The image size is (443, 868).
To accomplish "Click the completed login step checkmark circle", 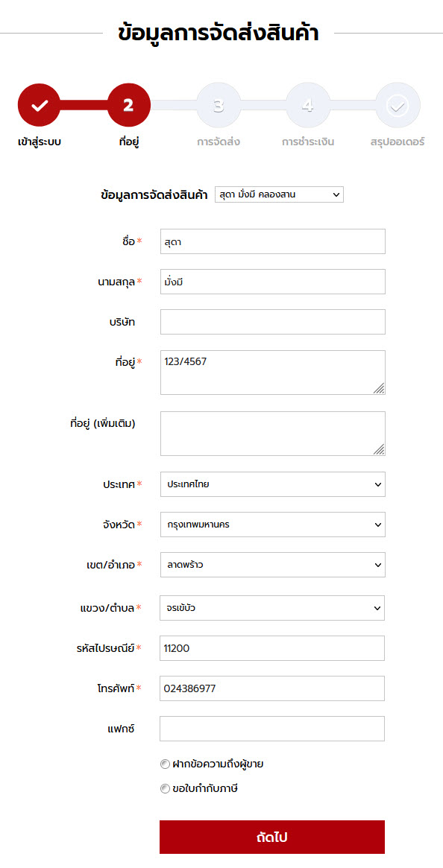I will (x=40, y=105).
